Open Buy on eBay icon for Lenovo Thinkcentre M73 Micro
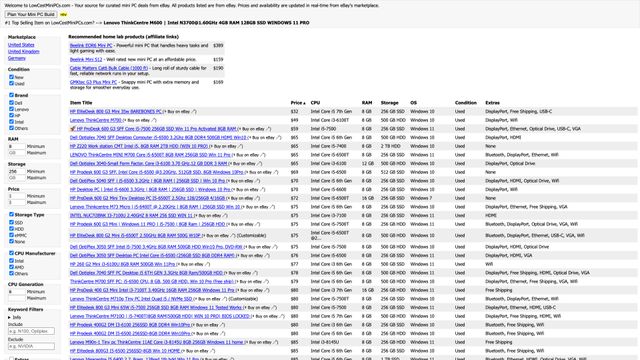The image size is (640, 360). [273, 207]
